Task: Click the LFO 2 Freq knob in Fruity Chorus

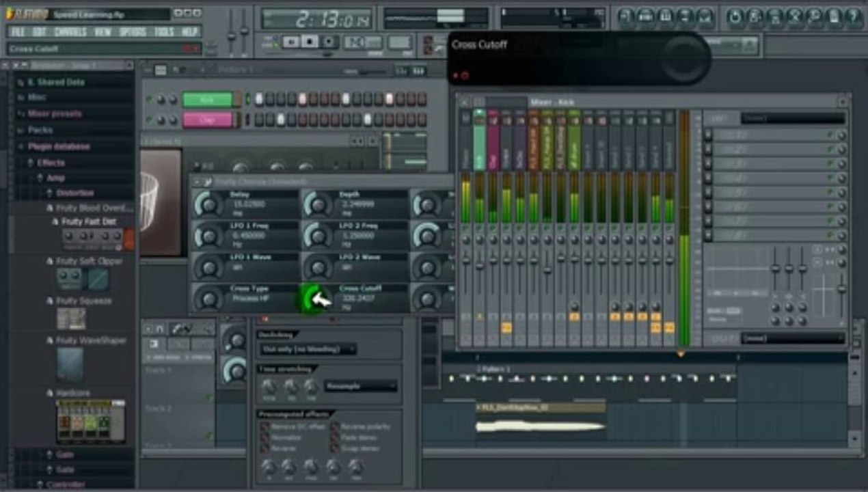Action: click(316, 235)
